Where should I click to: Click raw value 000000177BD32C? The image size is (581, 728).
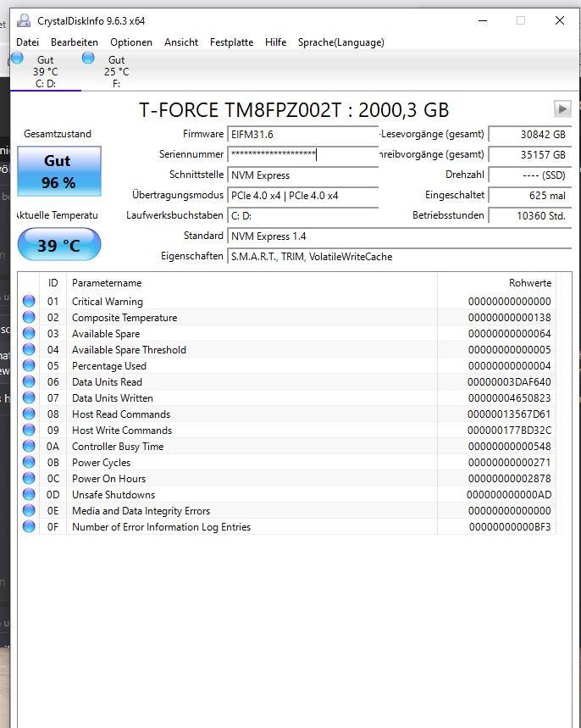[509, 431]
